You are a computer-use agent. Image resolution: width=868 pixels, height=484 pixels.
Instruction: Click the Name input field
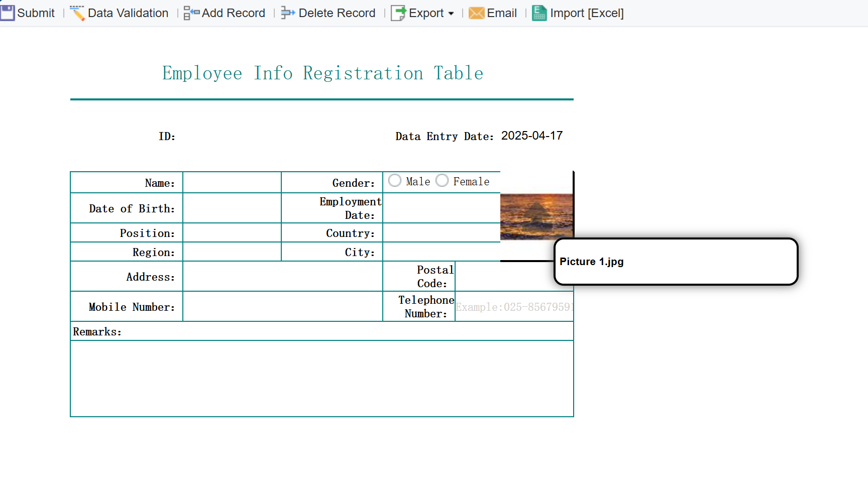232,182
